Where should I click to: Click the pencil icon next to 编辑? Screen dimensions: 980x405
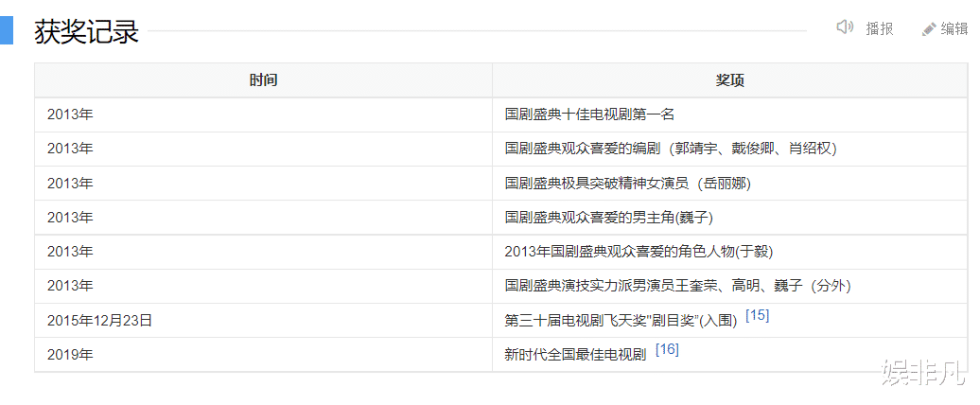tap(929, 28)
